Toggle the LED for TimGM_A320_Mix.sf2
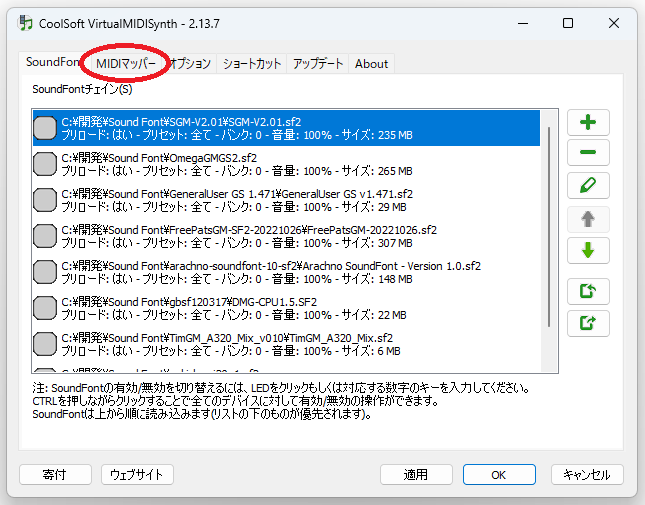This screenshot has width=645, height=505. coord(45,344)
